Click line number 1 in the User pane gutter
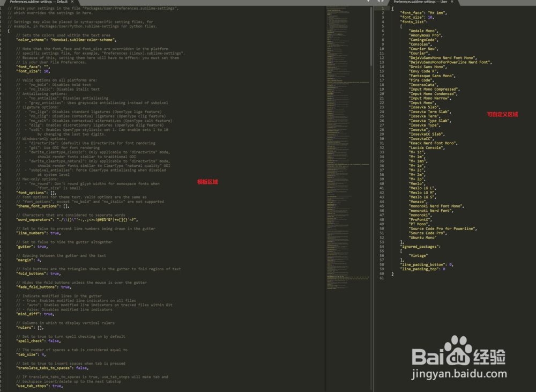 pyautogui.click(x=383, y=8)
